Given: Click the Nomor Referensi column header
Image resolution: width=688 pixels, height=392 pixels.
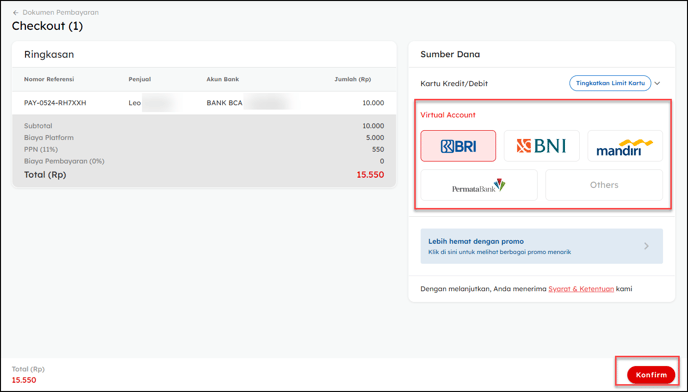Looking at the screenshot, I should [49, 79].
